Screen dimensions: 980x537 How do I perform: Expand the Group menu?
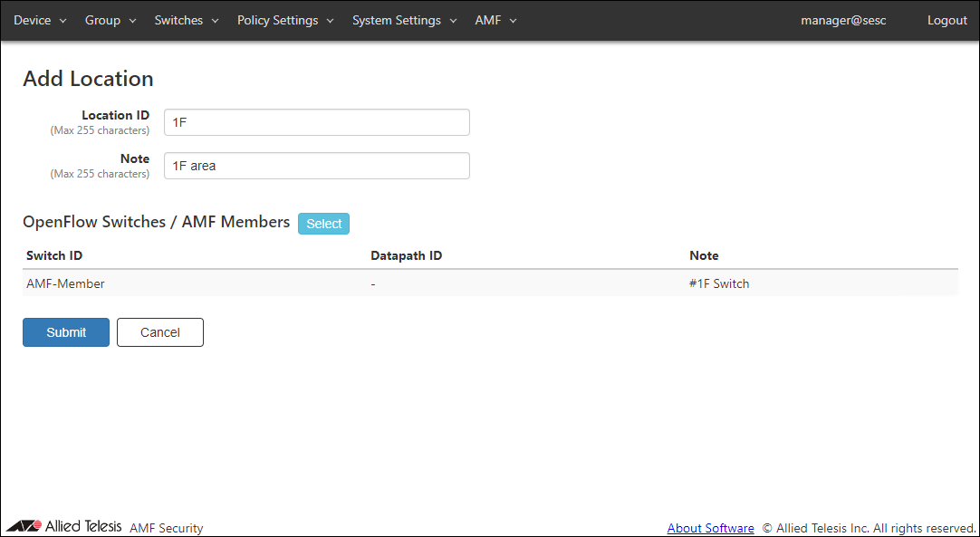110,20
